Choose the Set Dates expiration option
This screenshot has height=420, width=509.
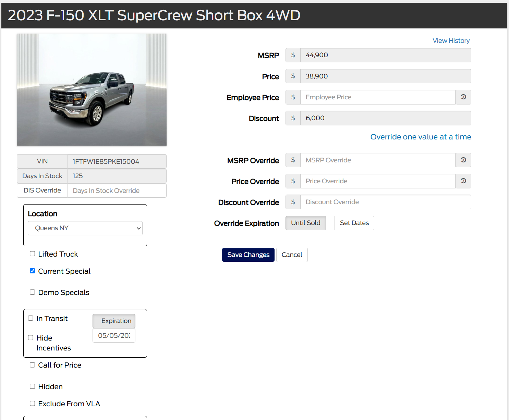354,223
